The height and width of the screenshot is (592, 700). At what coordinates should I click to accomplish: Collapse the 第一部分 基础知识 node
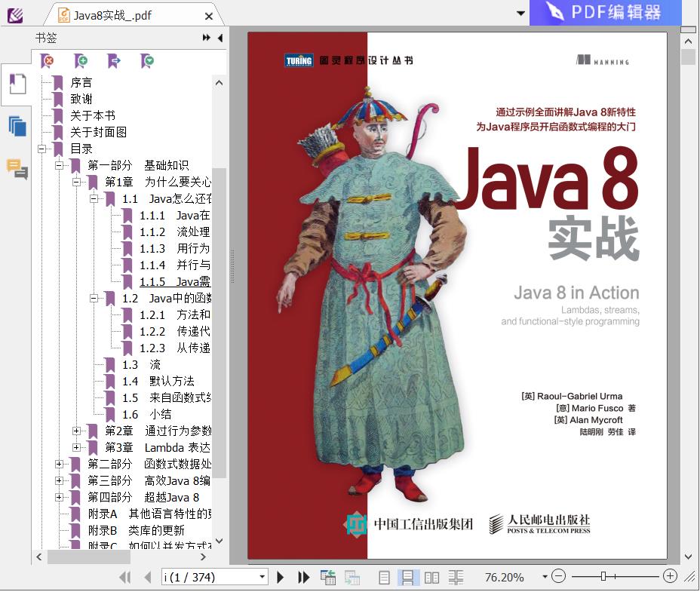59,166
